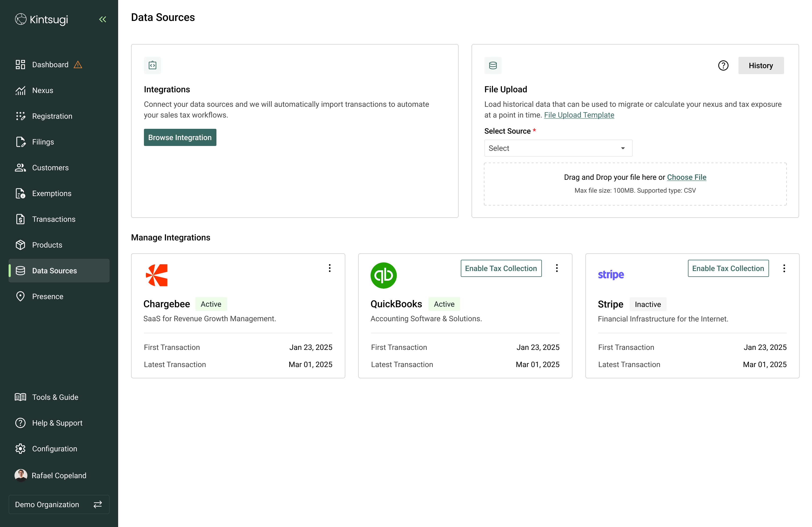Screen dimensions: 812x527
Task: Enable Tax Collection for QuickBooks
Action: pos(501,268)
